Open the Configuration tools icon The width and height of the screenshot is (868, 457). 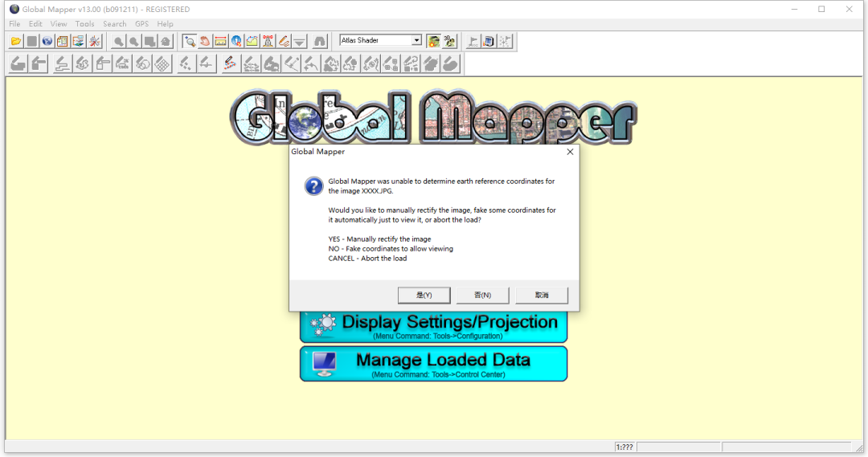[95, 41]
